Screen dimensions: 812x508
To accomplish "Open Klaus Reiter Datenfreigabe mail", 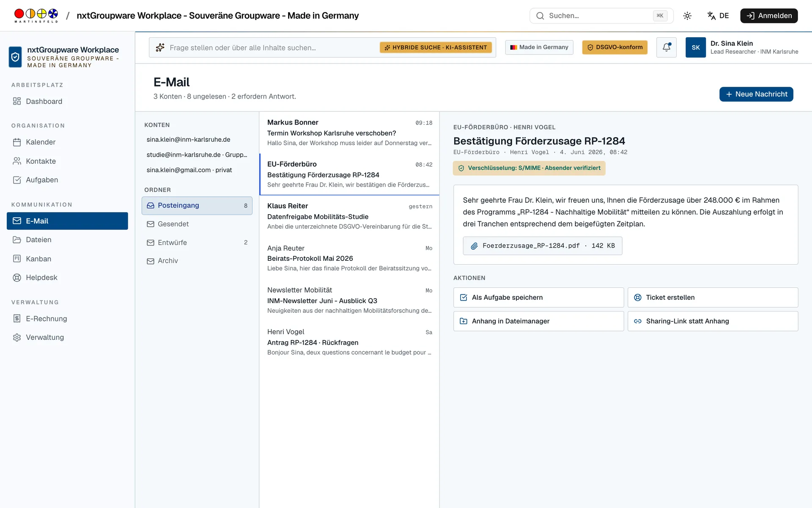I will click(349, 216).
